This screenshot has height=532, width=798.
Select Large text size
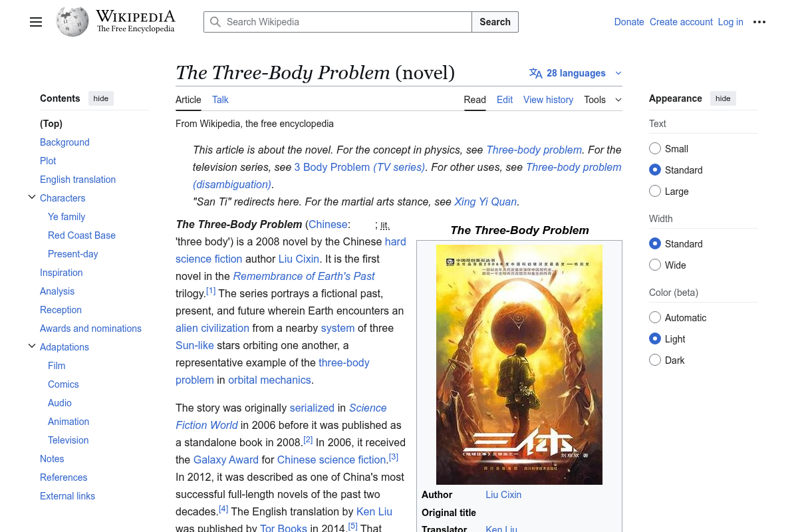pyautogui.click(x=655, y=191)
